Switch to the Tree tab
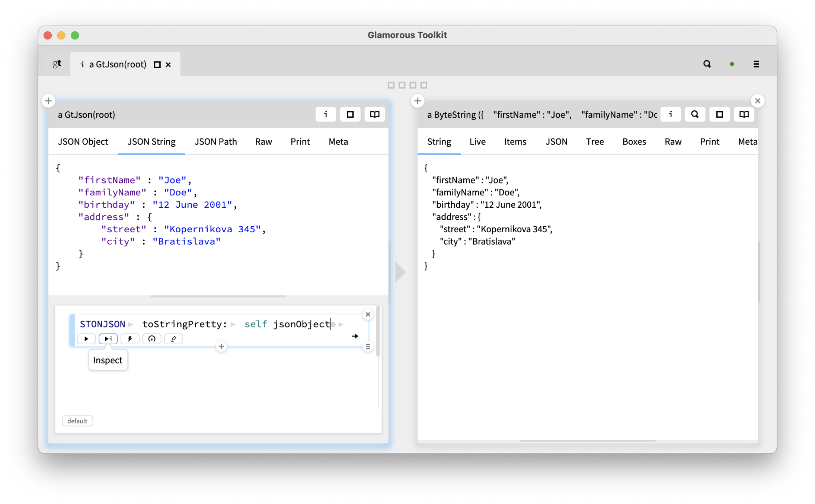The image size is (815, 504). 595,142
